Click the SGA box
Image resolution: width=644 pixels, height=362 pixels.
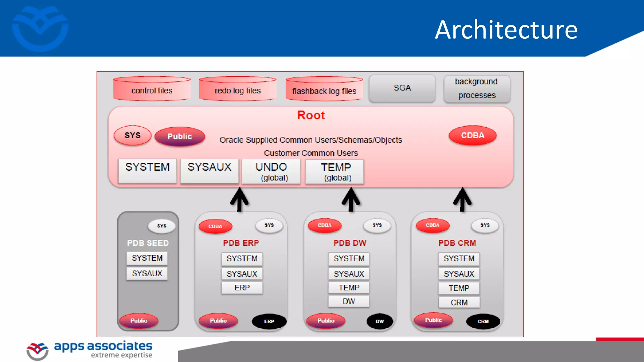click(x=402, y=88)
